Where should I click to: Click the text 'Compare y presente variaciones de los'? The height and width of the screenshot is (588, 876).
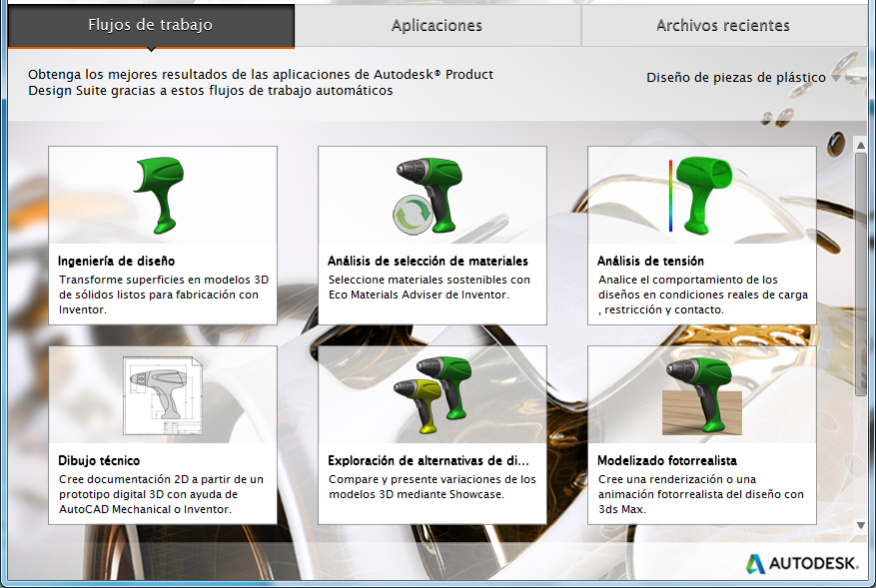pyautogui.click(x=432, y=479)
